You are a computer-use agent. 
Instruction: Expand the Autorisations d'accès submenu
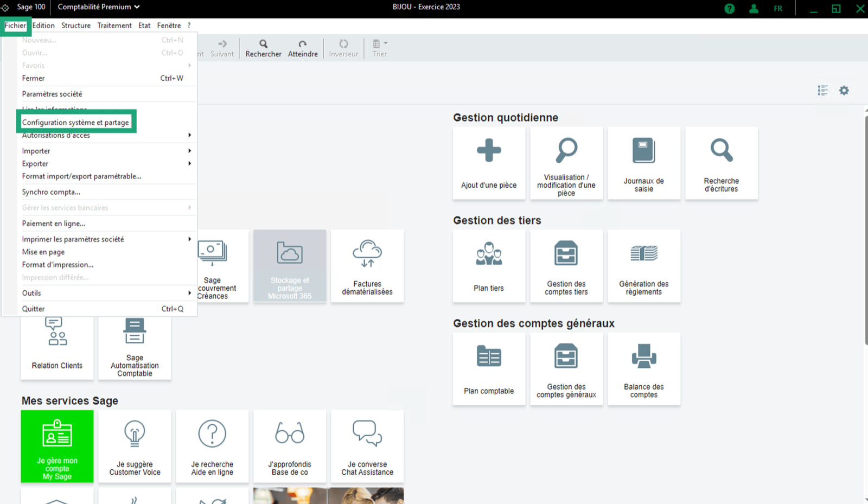coord(107,136)
